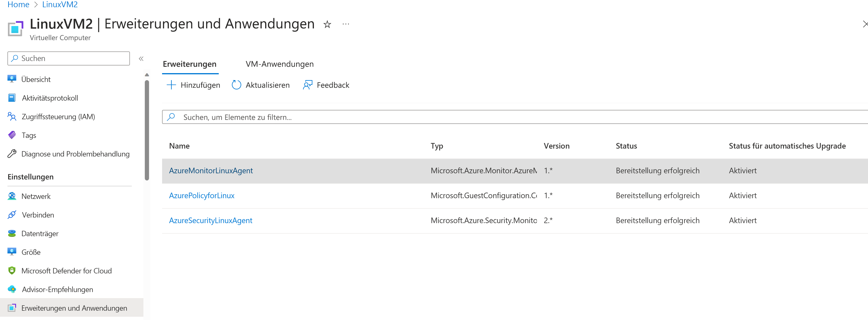Click the Datenträger disk icon

click(x=12, y=233)
